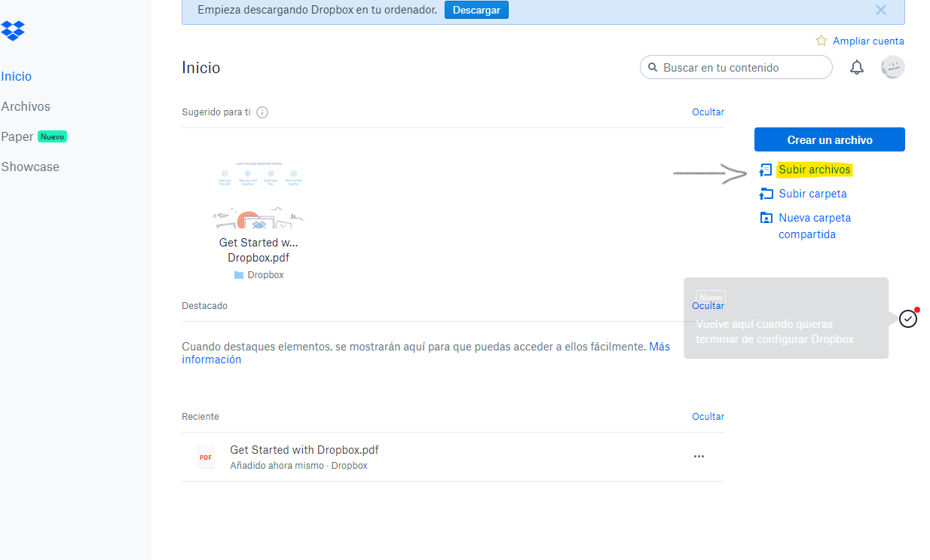Click the Subir carpeta folder icon
Image resolution: width=930 pixels, height=560 pixels.
point(766,194)
